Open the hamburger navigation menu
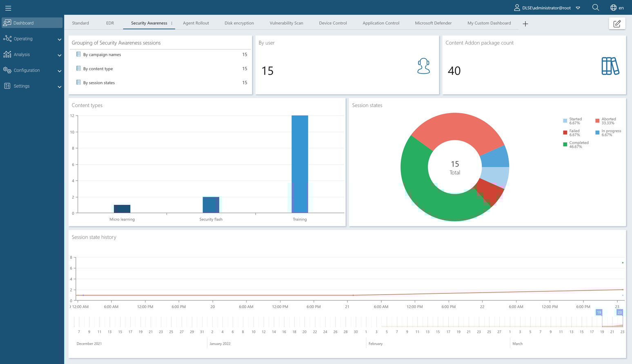Viewport: 632px width, 364px height. click(8, 8)
